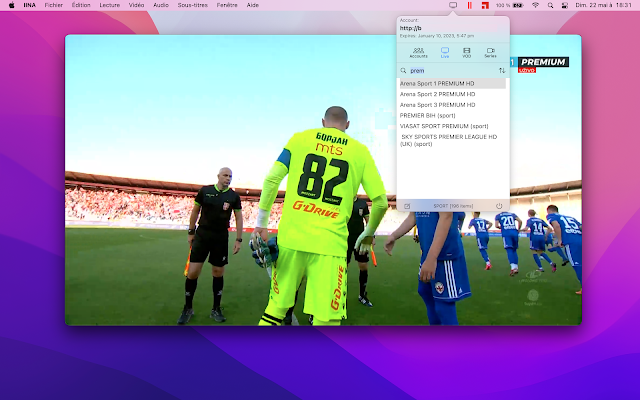Viewport: 640px width, 400px height.
Task: Open the SPORT category selector in the footer
Action: (x=453, y=206)
